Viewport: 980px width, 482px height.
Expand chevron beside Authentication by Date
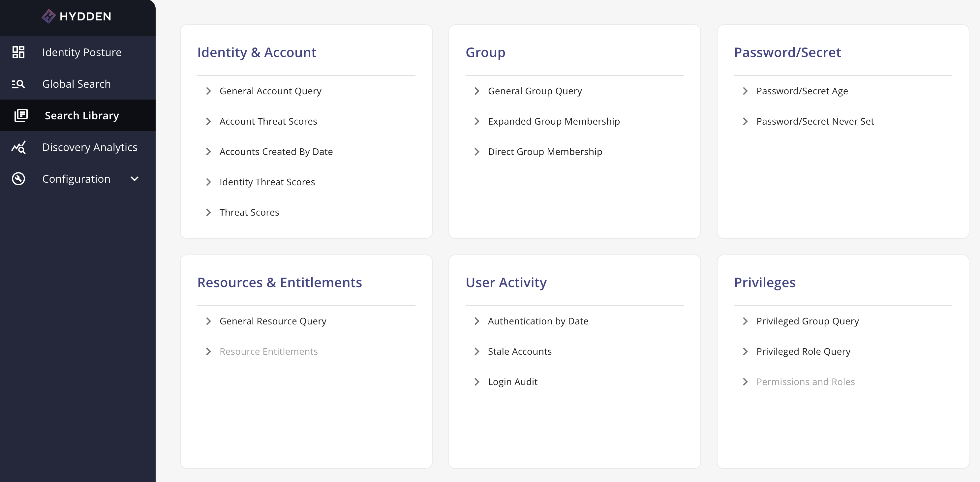[477, 321]
